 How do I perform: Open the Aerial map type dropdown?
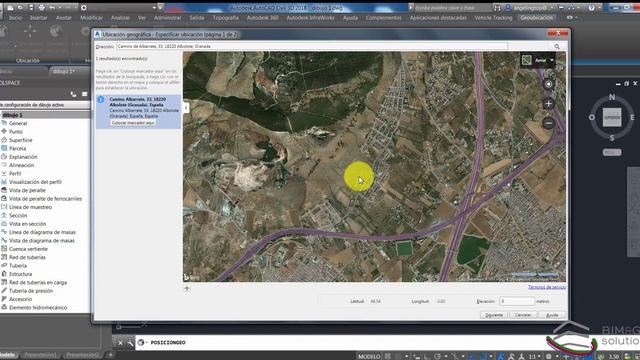coord(552,60)
